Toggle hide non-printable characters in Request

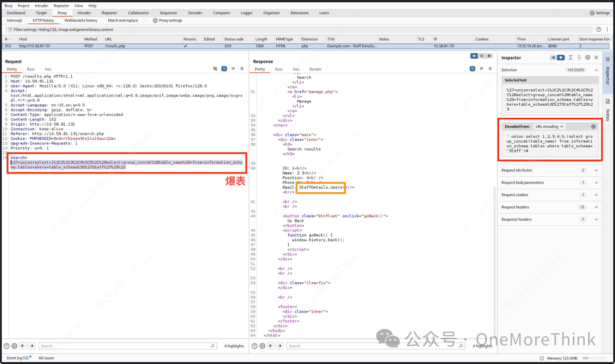coord(215,69)
